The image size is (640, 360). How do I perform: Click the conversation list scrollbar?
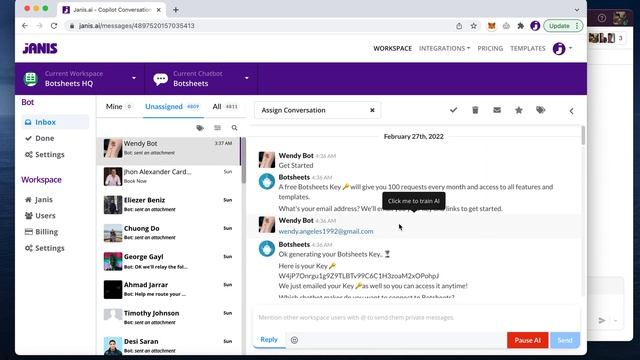tap(244, 160)
